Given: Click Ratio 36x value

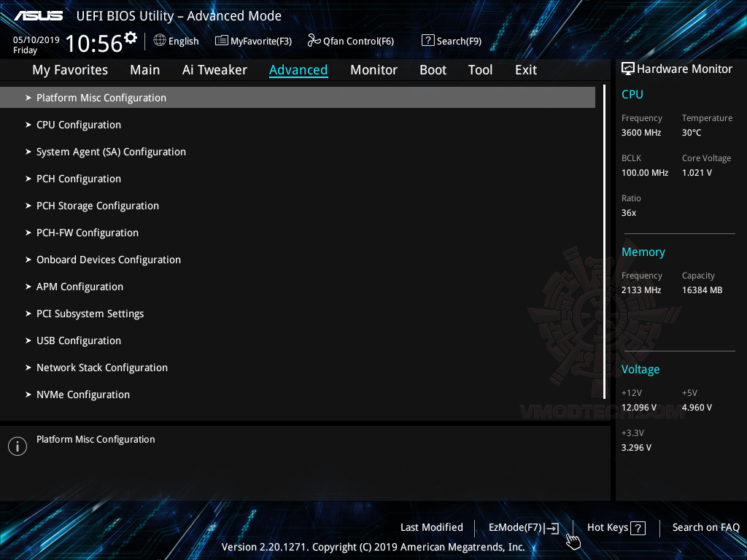Looking at the screenshot, I should [628, 213].
